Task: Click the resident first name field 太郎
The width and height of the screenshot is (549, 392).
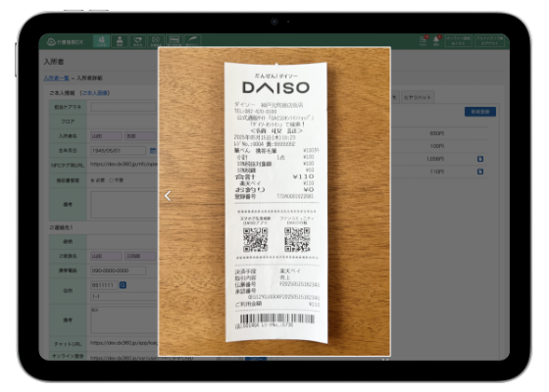Action: point(140,136)
